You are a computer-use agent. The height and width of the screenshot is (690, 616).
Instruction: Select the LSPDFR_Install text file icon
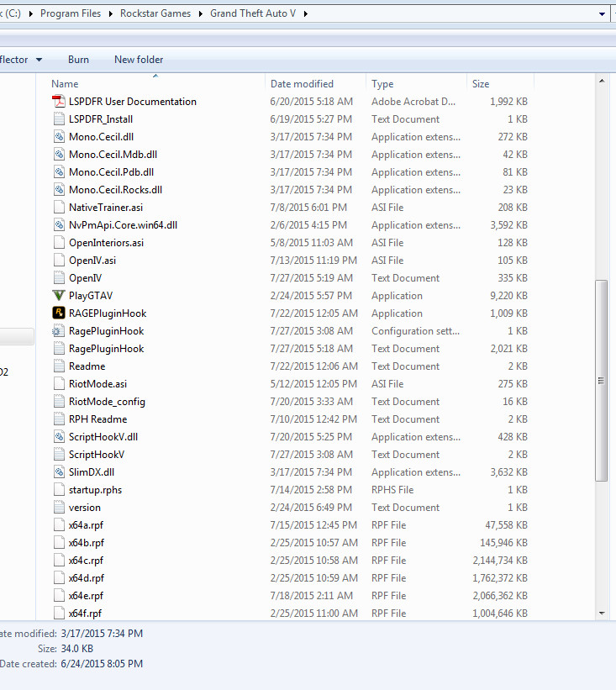click(59, 119)
